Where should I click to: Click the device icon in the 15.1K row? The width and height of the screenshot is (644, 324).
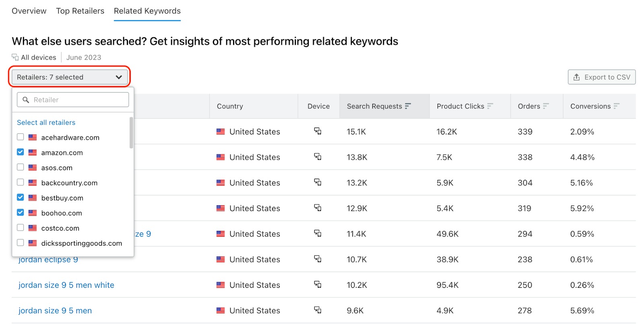(318, 131)
